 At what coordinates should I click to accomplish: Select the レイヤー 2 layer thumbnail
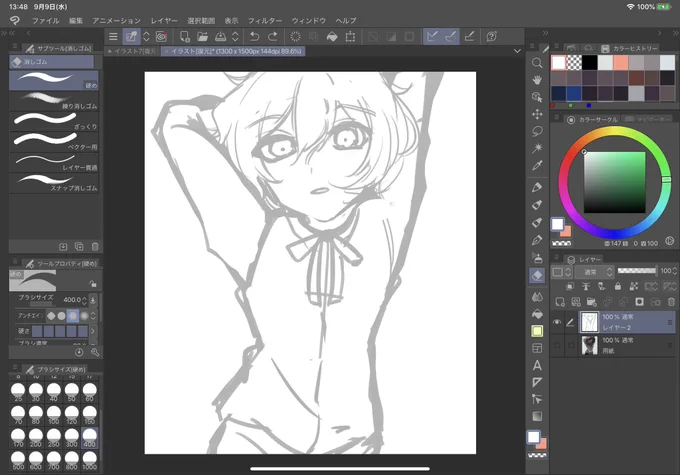[589, 322]
